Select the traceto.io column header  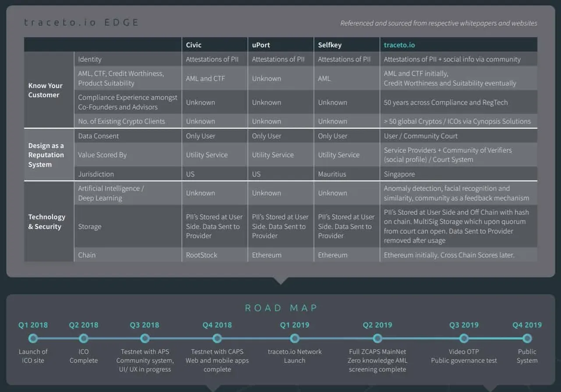click(x=459, y=45)
